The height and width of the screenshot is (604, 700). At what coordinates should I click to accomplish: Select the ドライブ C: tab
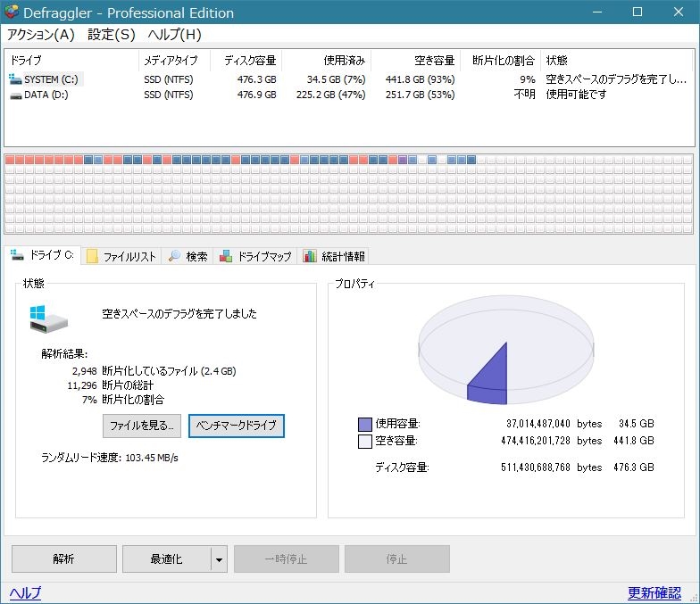tap(43, 255)
